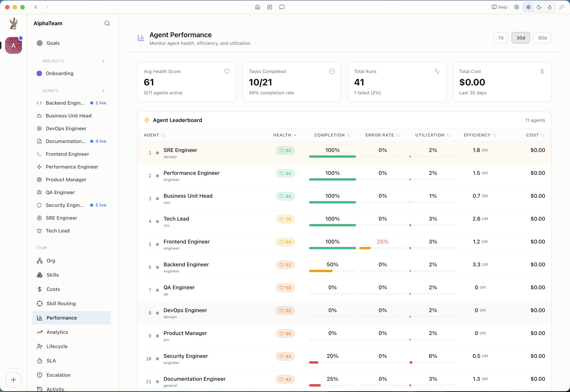Image resolution: width=570 pixels, height=392 pixels.
Task: Enable dark mode with the moon toggle
Action: click(539, 7)
